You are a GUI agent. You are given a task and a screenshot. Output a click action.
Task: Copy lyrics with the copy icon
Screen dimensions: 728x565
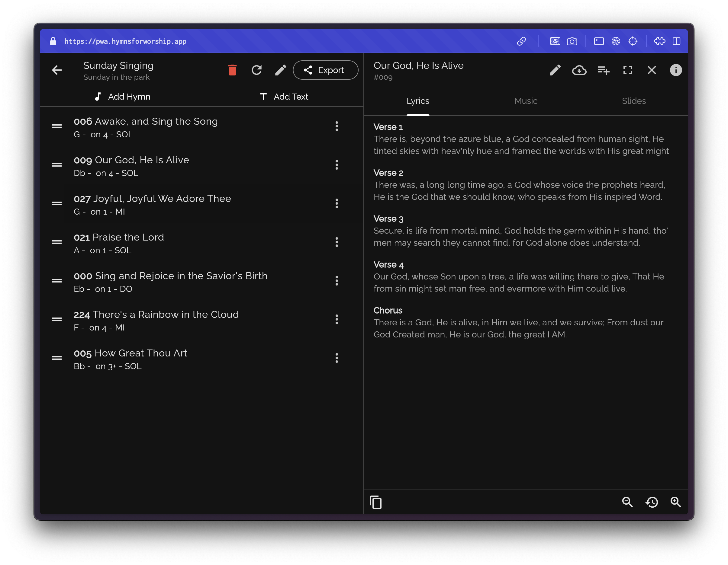pos(376,502)
